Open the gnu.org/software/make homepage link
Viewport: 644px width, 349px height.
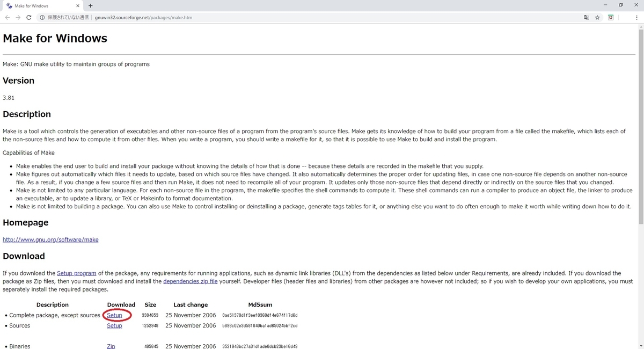tap(50, 239)
